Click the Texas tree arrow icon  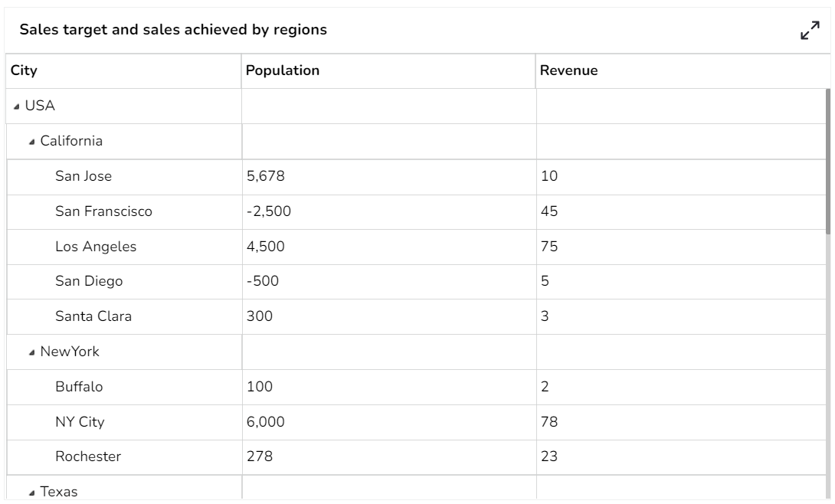31,492
